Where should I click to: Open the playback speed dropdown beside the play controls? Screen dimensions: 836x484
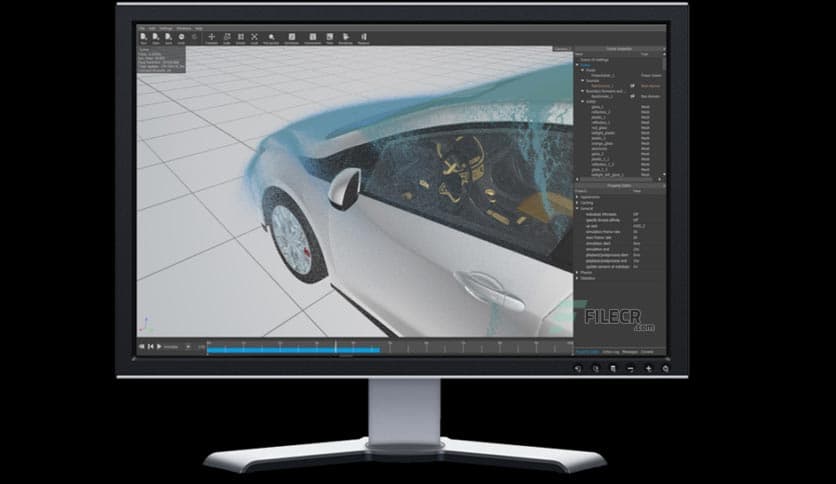click(x=188, y=346)
